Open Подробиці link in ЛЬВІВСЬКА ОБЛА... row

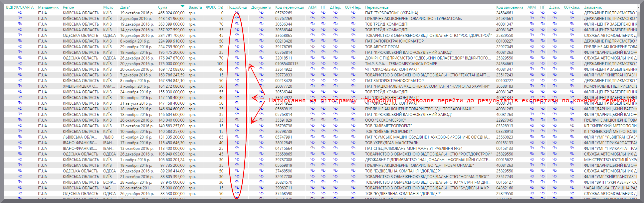click(x=237, y=137)
